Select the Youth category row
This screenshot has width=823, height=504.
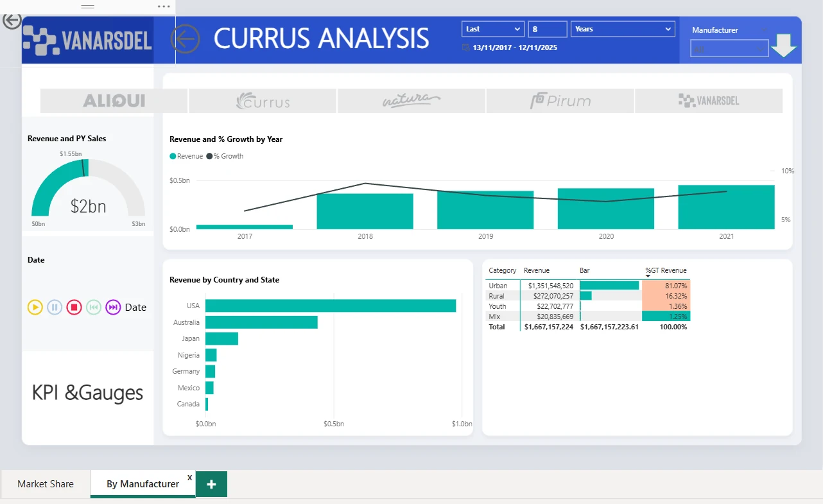click(588, 306)
